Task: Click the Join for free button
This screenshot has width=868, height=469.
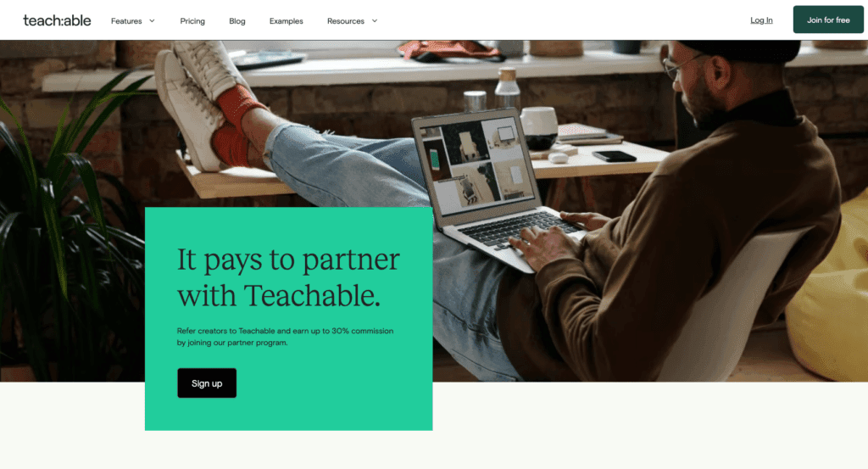Action: click(828, 20)
